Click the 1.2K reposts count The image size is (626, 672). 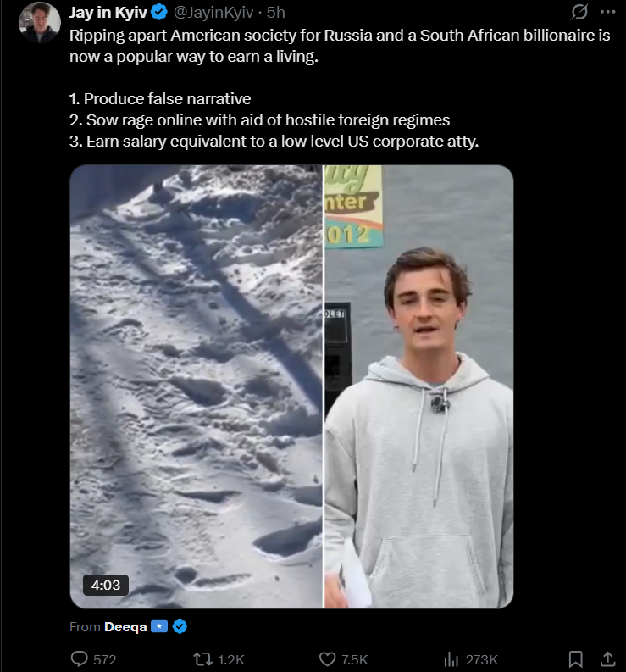231,659
